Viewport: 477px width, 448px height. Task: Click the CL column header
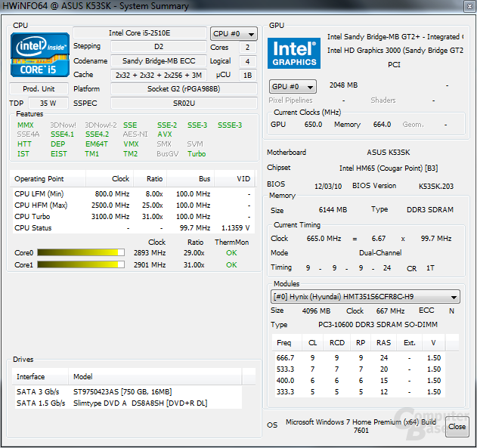(x=312, y=342)
